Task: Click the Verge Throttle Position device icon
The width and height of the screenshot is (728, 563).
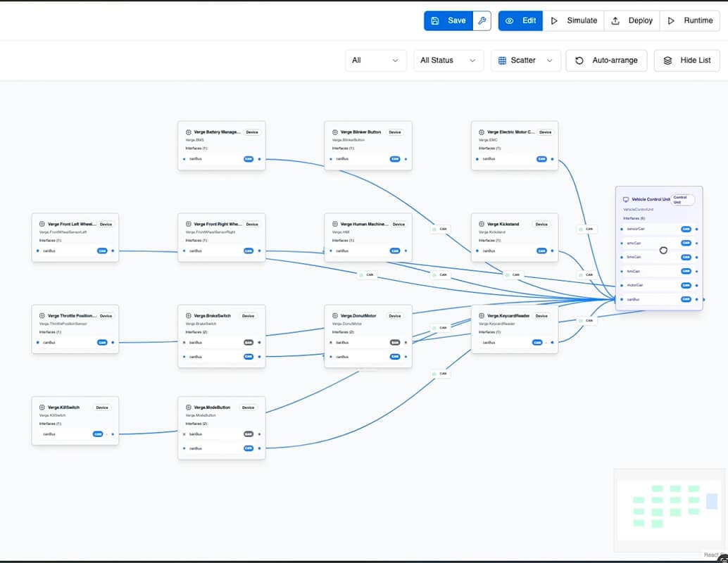Action: (42, 315)
